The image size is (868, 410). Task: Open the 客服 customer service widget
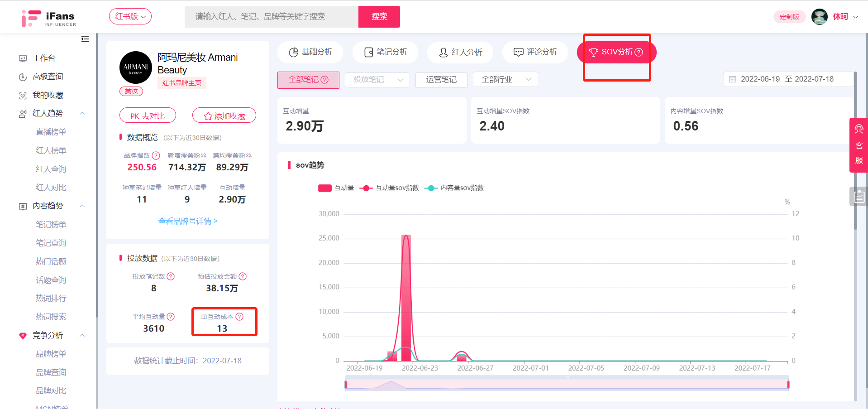[x=858, y=145]
